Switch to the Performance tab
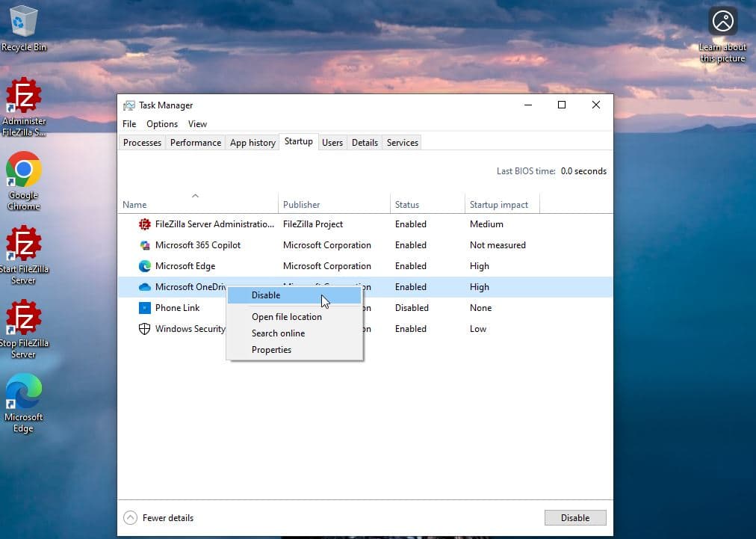Image resolution: width=756 pixels, height=539 pixels. (196, 143)
